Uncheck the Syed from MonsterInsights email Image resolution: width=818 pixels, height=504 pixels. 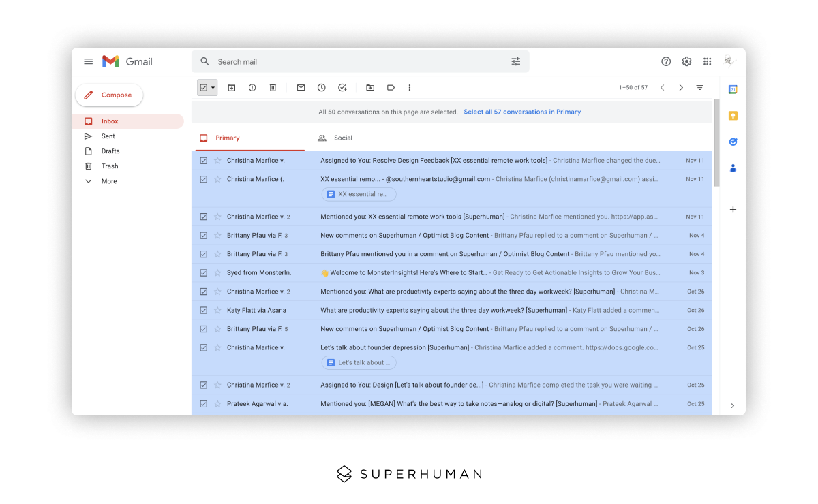[x=203, y=272]
